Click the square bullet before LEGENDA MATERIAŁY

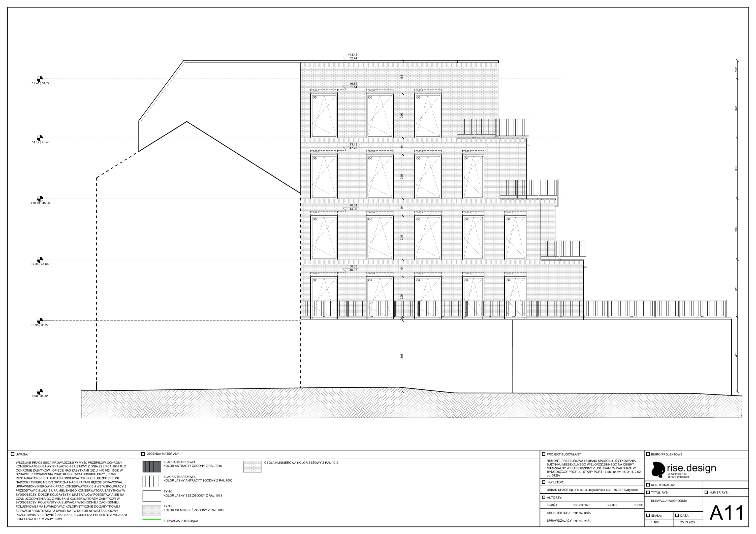(x=143, y=454)
